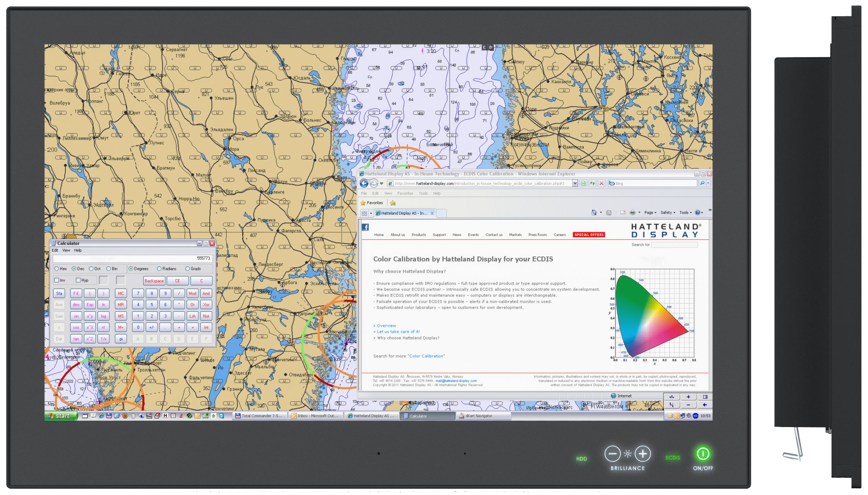The height and width of the screenshot is (495, 868).
Task: Open the Edit menu in Calculator
Action: [x=55, y=251]
